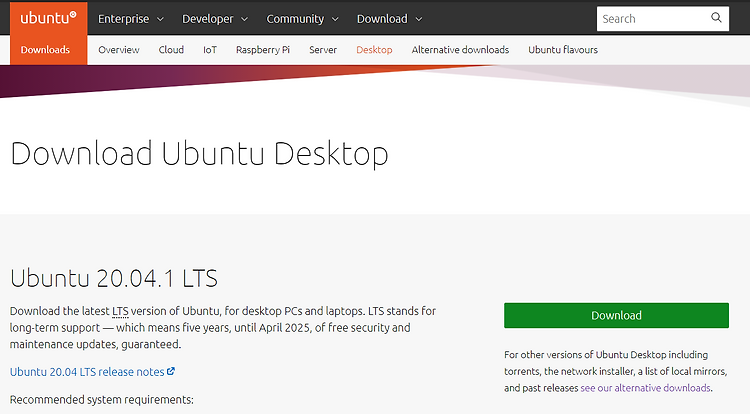Click the underlined LTS abbreviation in the paragraph
The height and width of the screenshot is (414, 750).
coord(120,311)
